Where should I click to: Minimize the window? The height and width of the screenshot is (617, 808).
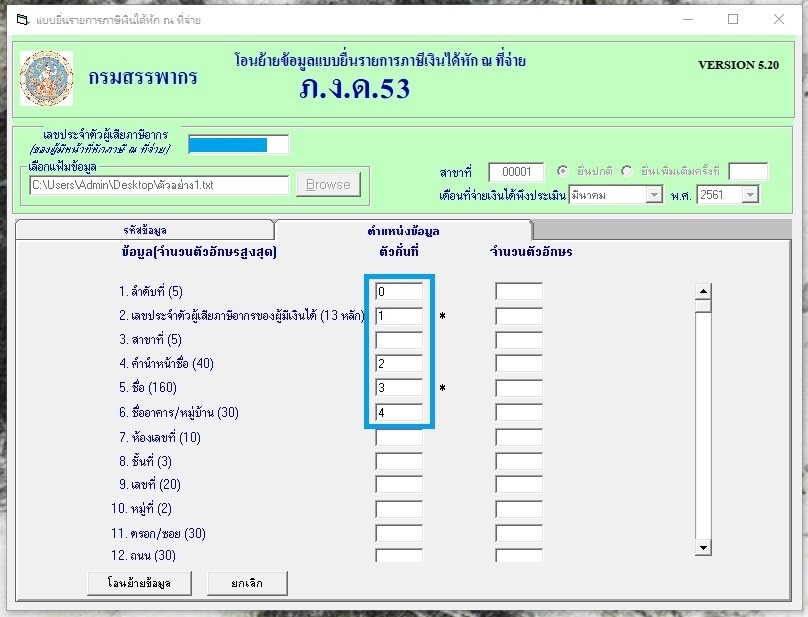tap(688, 20)
